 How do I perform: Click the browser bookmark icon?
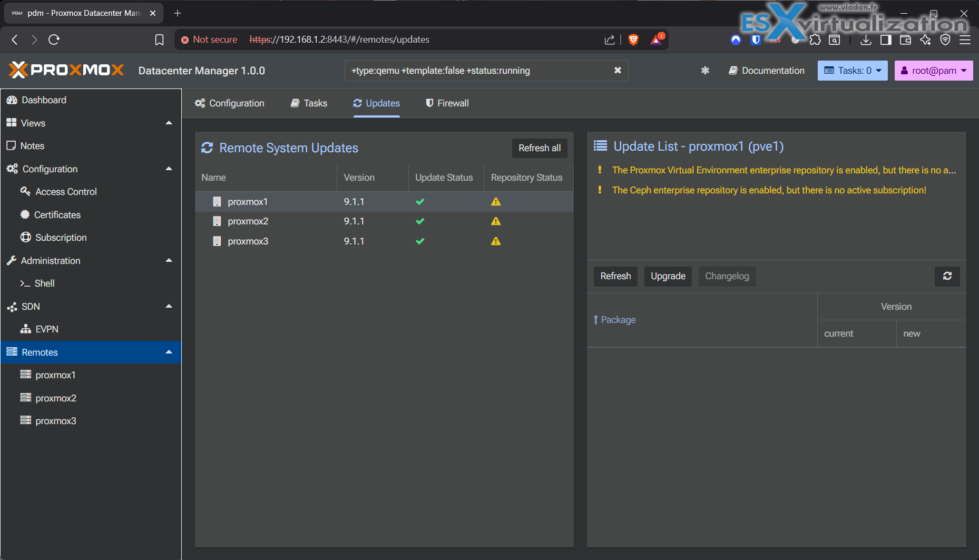pos(159,40)
